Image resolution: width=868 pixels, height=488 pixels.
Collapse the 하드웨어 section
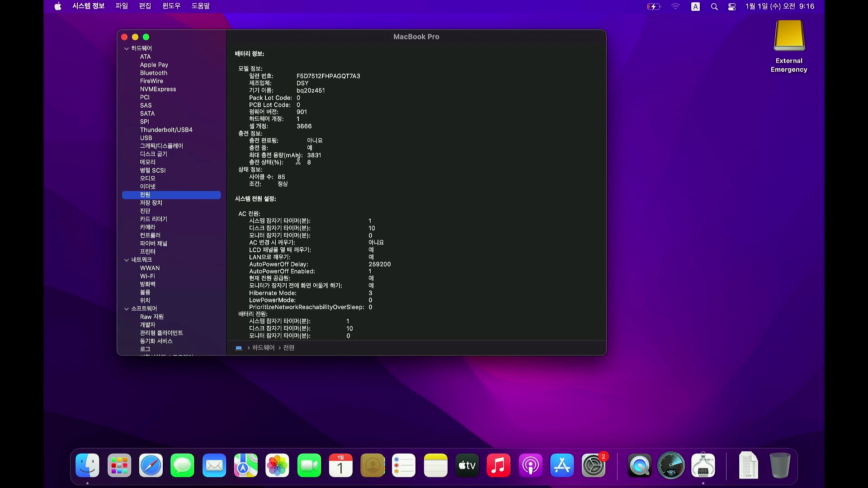coord(127,48)
